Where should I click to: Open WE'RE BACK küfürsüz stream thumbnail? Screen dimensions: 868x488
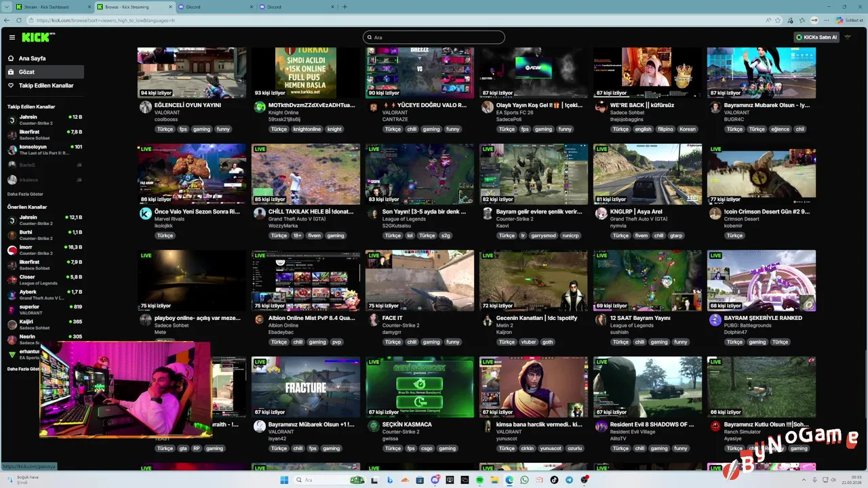648,73
